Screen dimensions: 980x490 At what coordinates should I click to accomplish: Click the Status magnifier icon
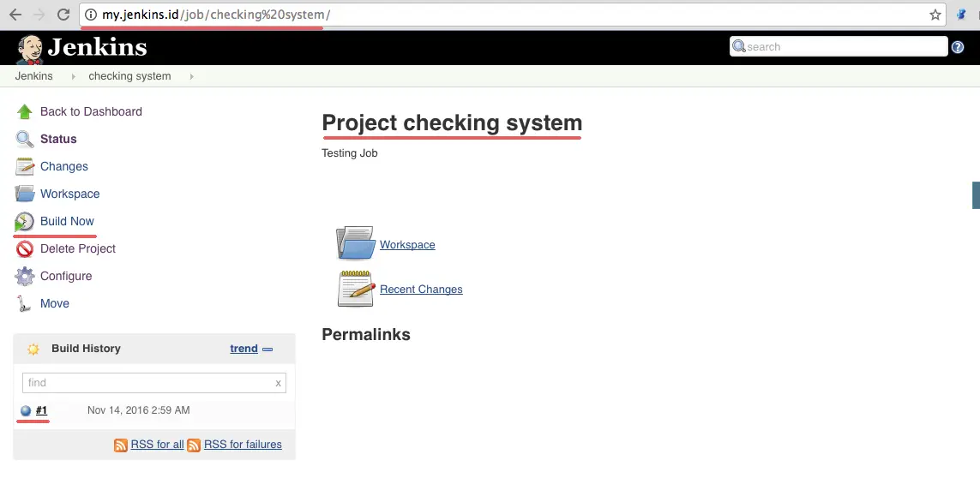(x=24, y=139)
